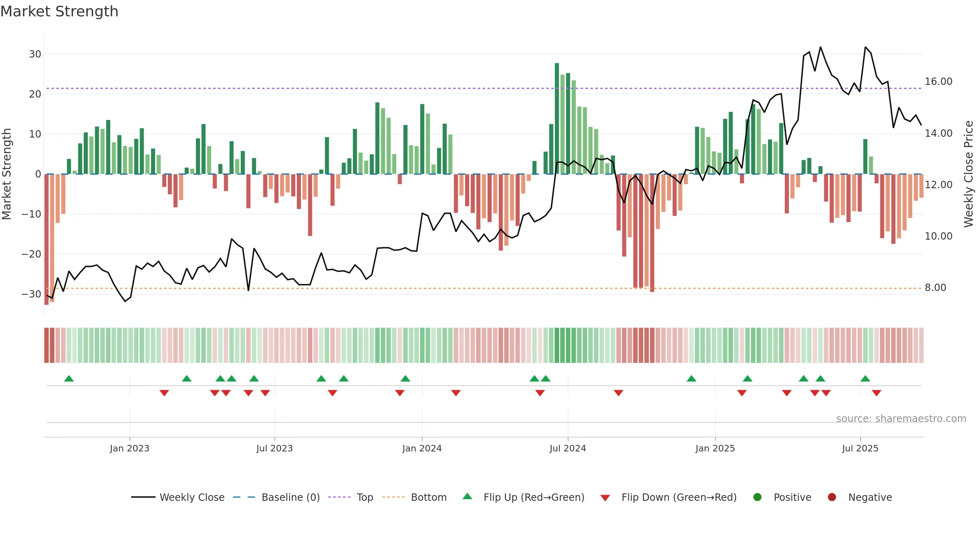The image size is (980, 551).
Task: Click the Jan 2023 x-axis label
Action: coord(129,448)
